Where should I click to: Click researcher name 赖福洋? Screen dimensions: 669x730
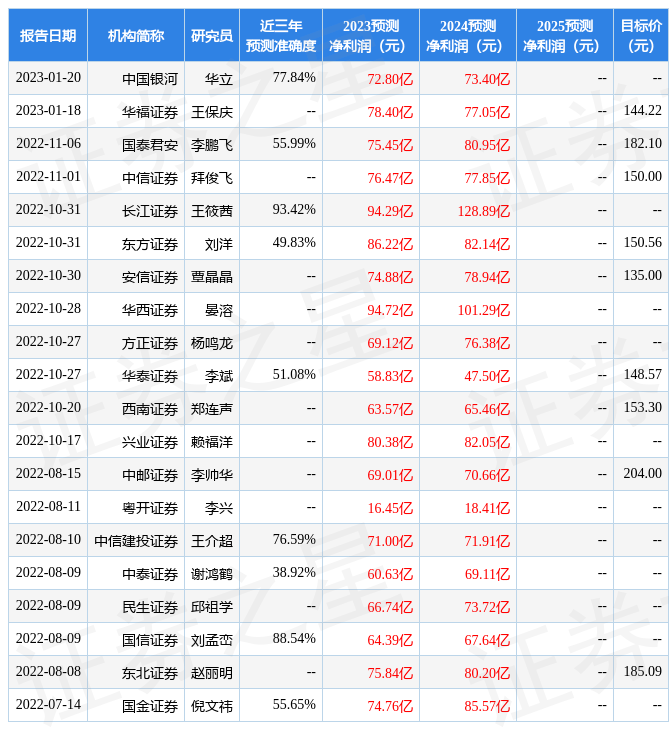[212, 443]
